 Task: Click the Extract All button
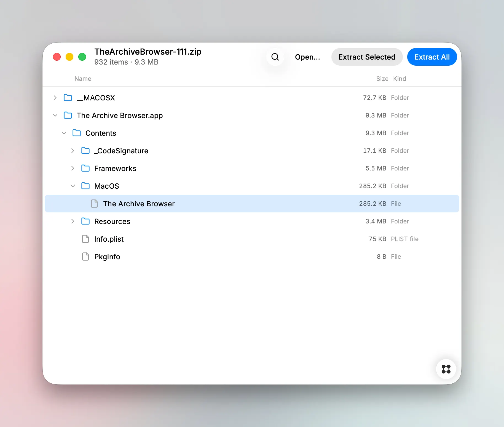[x=432, y=57]
